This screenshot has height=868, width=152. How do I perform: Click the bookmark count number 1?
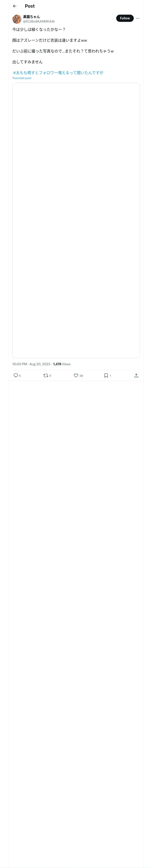[110, 376]
